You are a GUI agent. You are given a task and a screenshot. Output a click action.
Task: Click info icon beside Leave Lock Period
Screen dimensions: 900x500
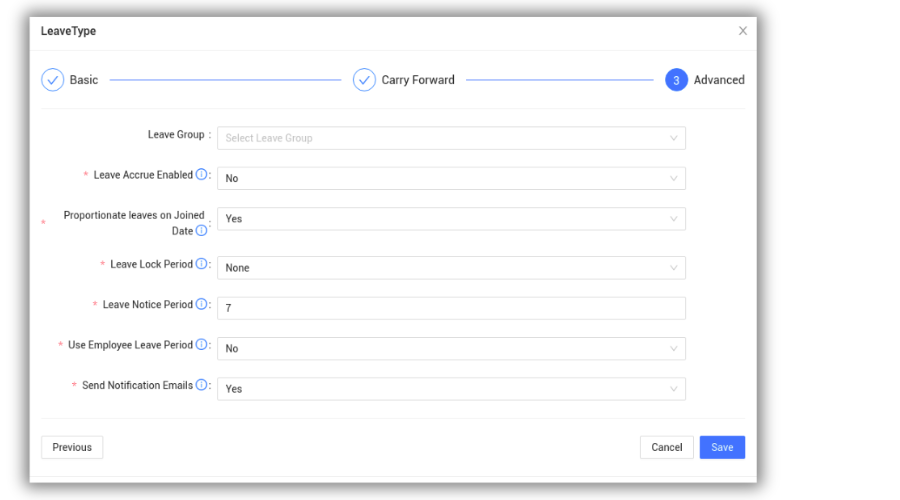click(x=201, y=264)
